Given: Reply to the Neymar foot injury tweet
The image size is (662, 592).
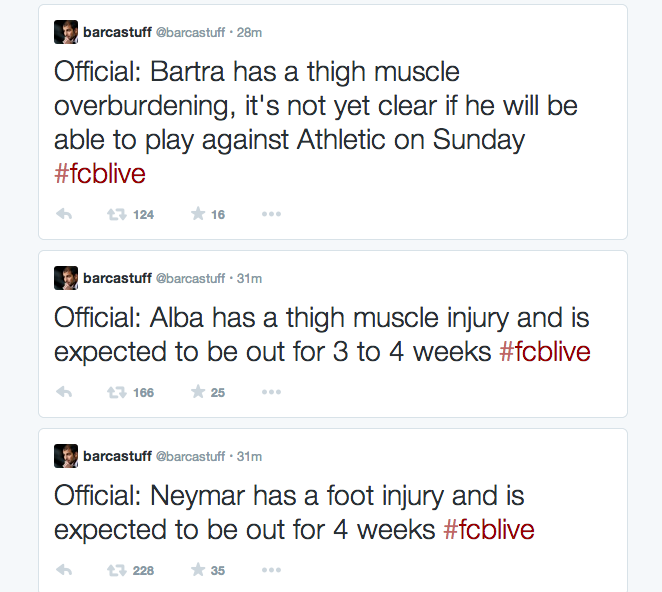Looking at the screenshot, I should [64, 570].
